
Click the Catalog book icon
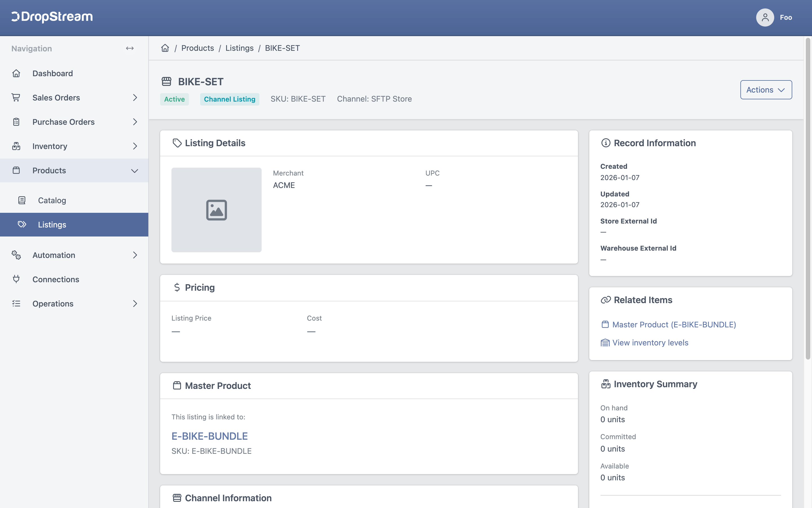pyautogui.click(x=22, y=200)
